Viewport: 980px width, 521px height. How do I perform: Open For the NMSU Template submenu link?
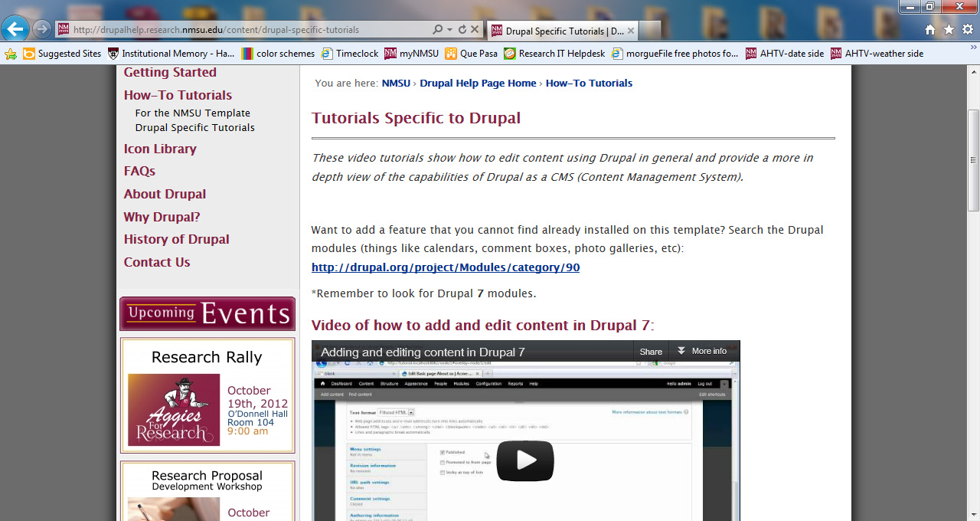click(193, 113)
